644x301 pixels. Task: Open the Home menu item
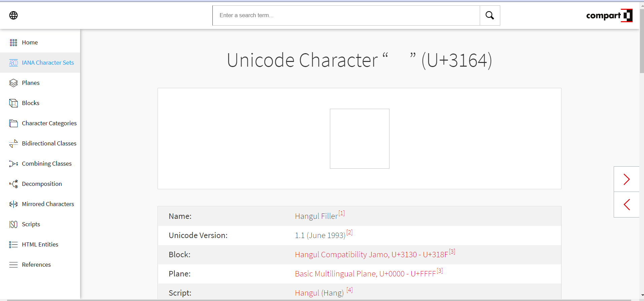(30, 42)
